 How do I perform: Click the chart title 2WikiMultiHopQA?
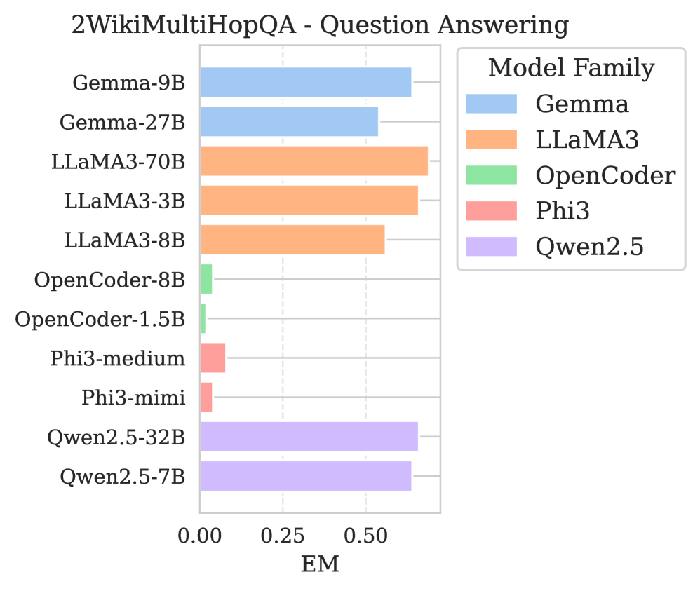tap(320, 26)
